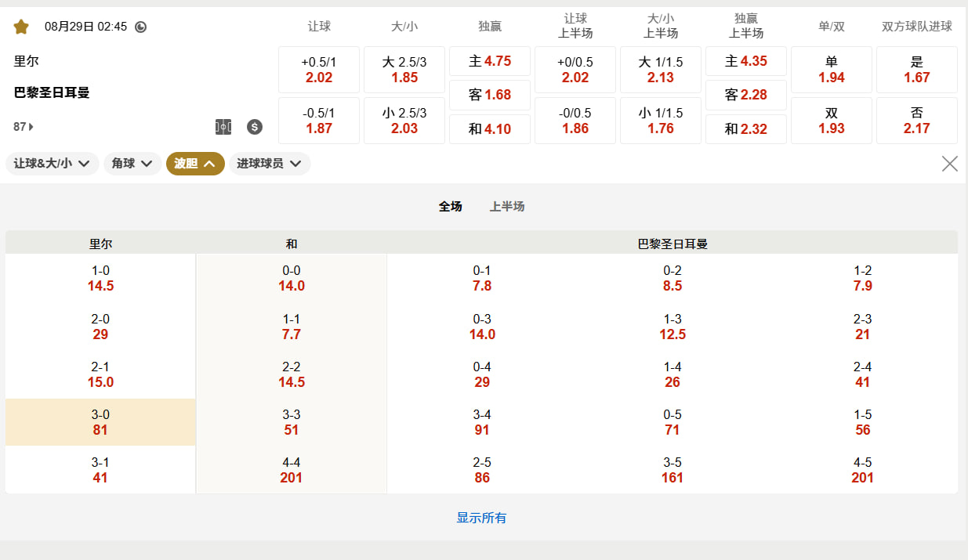Select 是 both teams score at 1.67

[917, 70]
